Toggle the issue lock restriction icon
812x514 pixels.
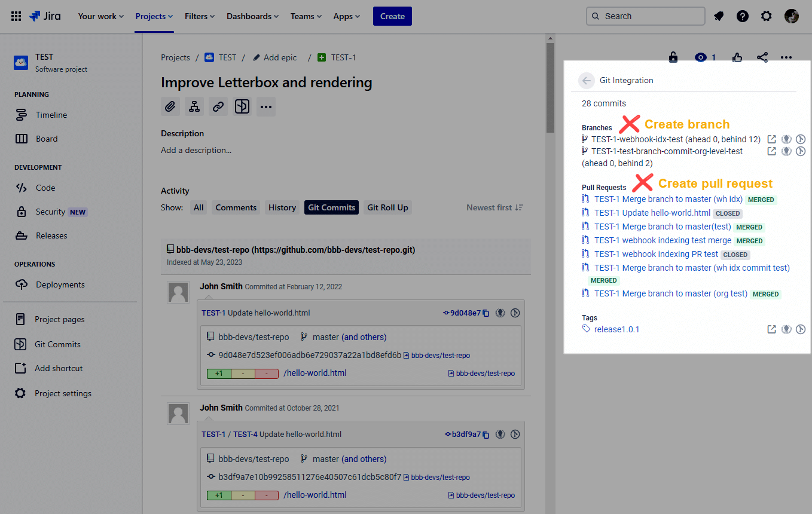pos(673,57)
